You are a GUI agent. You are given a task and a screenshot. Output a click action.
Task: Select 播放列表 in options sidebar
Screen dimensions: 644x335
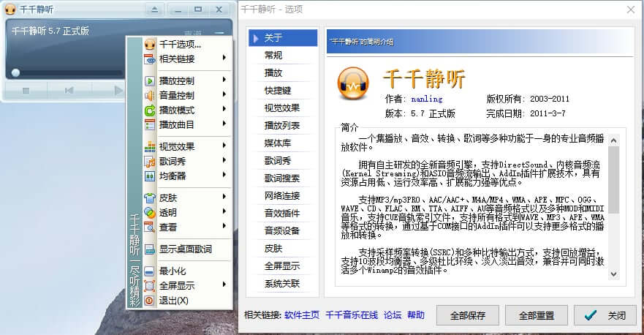coord(283,125)
